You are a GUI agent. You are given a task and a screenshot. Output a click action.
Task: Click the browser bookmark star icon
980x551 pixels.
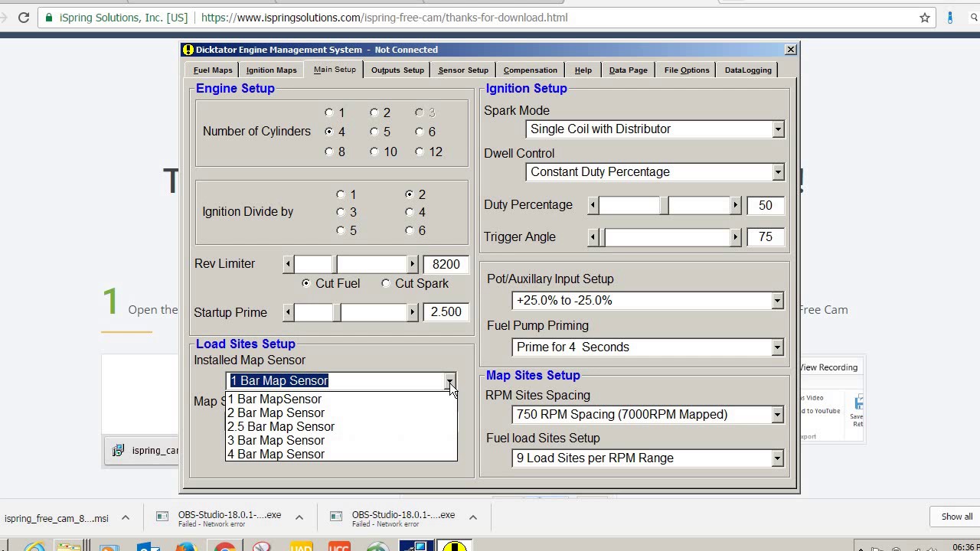925,17
